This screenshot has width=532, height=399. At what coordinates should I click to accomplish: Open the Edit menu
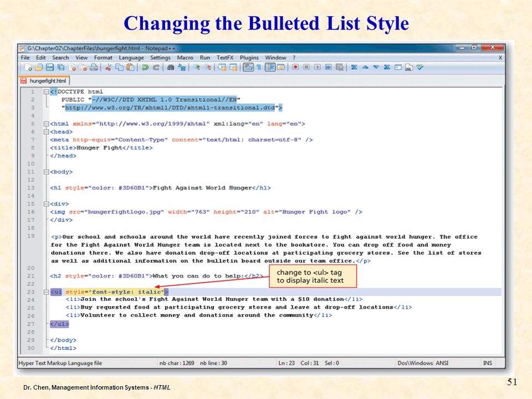point(40,58)
